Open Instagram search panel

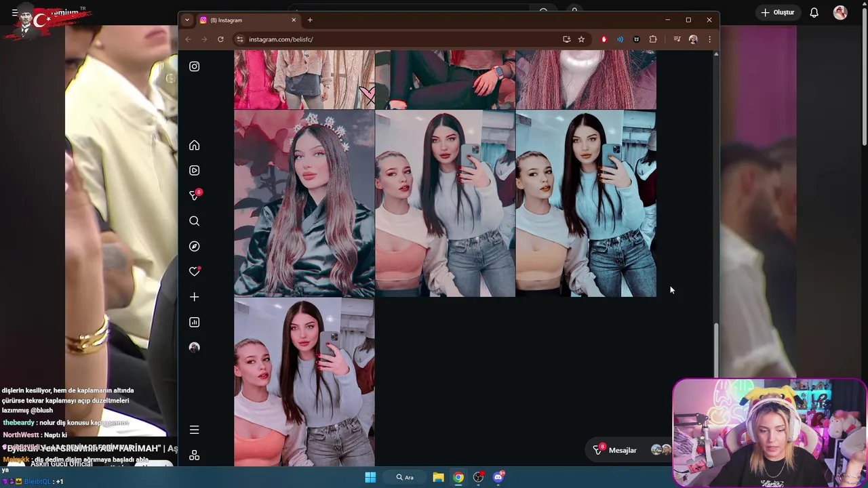[195, 221]
